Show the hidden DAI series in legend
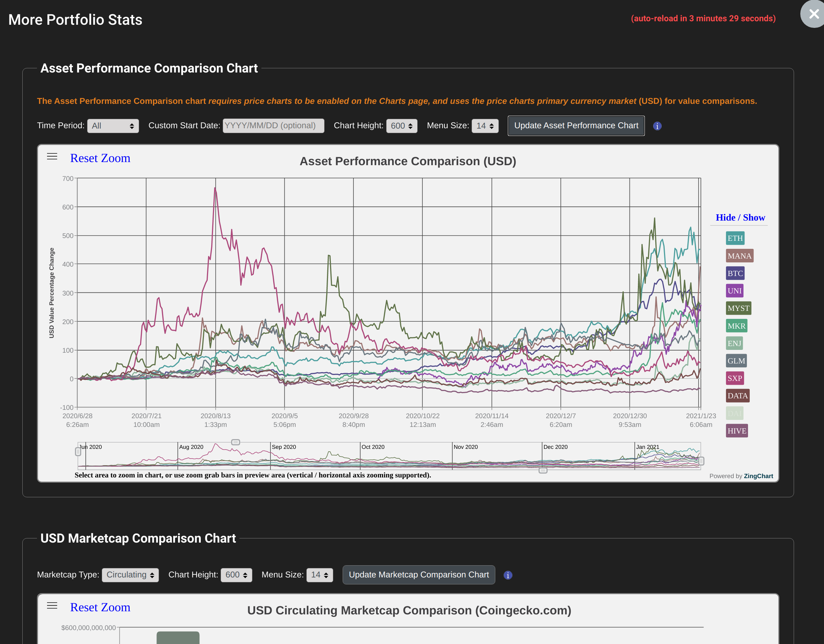 coord(734,413)
